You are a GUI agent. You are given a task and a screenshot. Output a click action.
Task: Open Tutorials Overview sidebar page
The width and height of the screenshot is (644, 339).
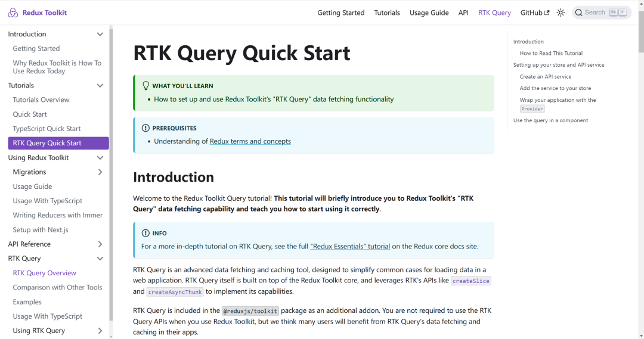coord(41,99)
